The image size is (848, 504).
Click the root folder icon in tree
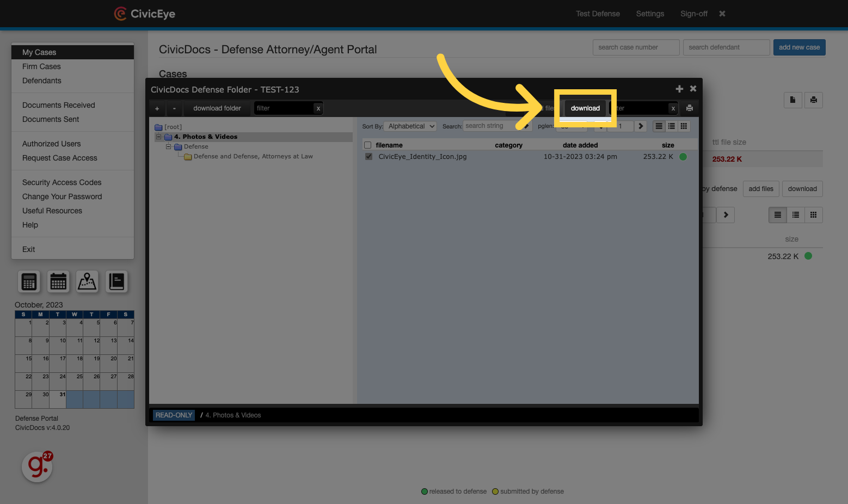click(158, 127)
